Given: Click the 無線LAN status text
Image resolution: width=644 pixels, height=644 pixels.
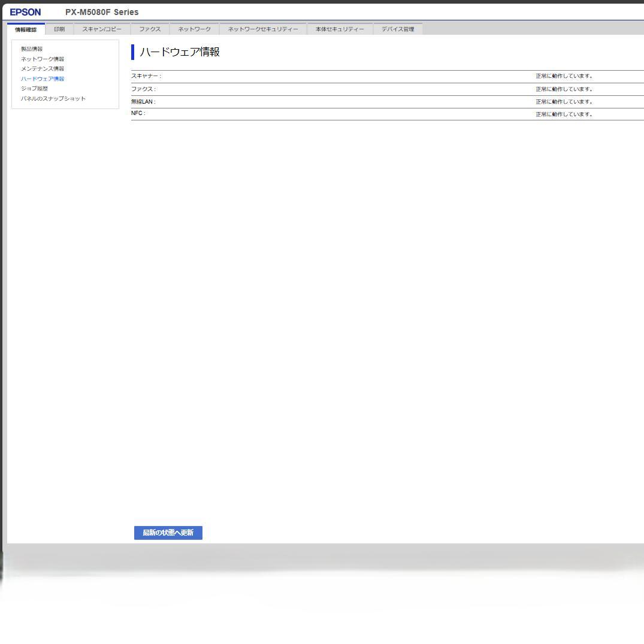Looking at the screenshot, I should click(x=564, y=102).
